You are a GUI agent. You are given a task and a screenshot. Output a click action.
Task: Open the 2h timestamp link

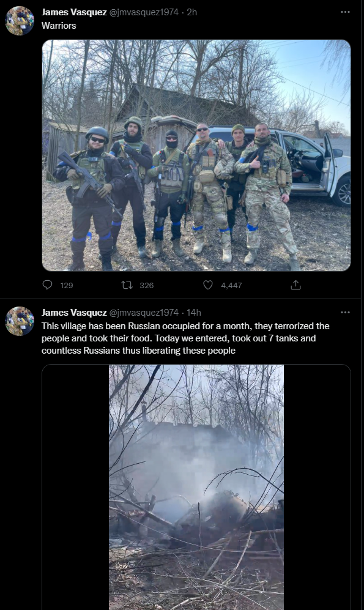click(x=191, y=12)
